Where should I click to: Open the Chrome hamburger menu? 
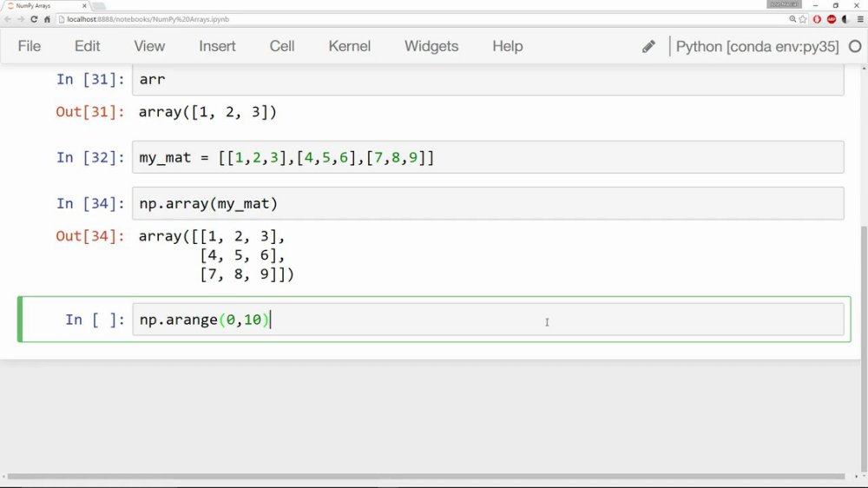[859, 19]
